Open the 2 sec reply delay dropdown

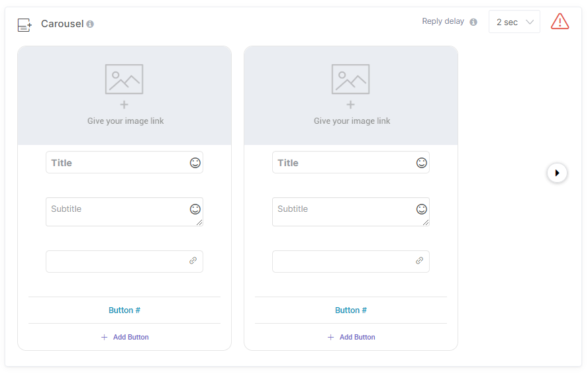click(514, 22)
